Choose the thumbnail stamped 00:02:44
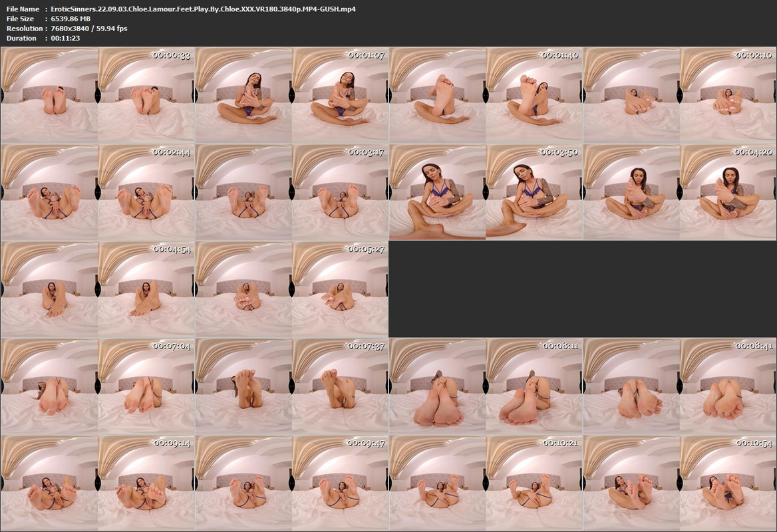Viewport: 777px width, 532px height. point(97,192)
